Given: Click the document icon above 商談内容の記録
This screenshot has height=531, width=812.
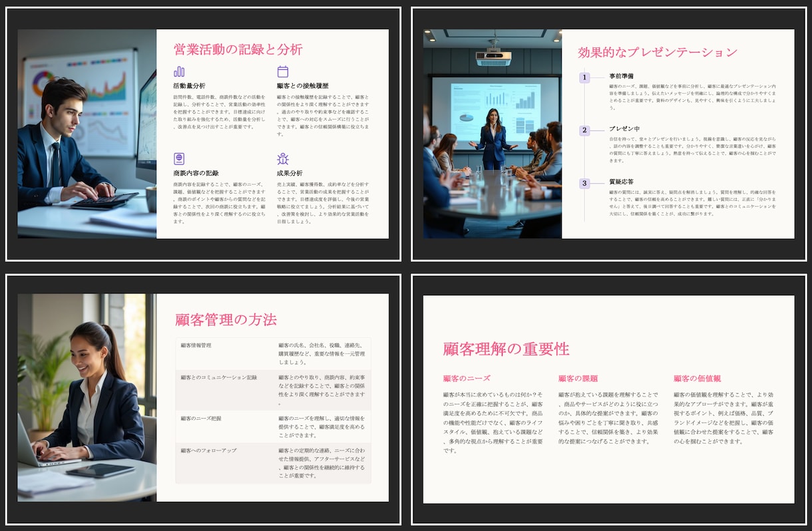Looking at the screenshot, I should pyautogui.click(x=179, y=158).
